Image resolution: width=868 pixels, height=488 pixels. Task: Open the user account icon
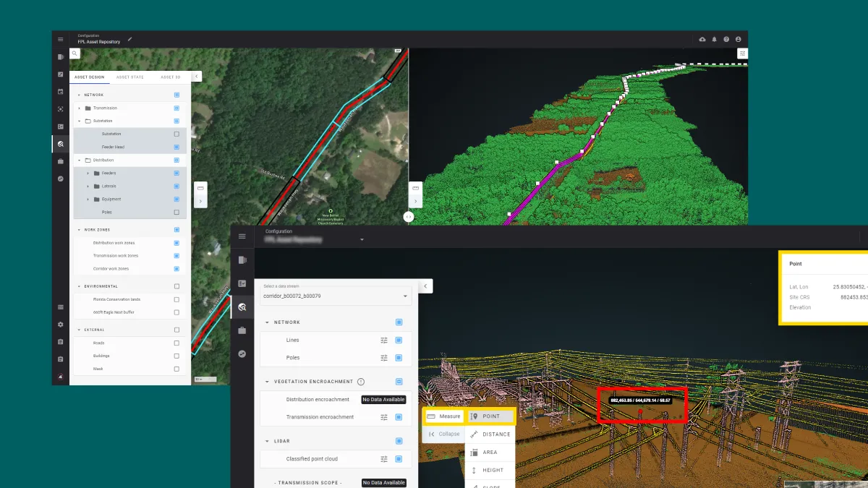click(739, 39)
